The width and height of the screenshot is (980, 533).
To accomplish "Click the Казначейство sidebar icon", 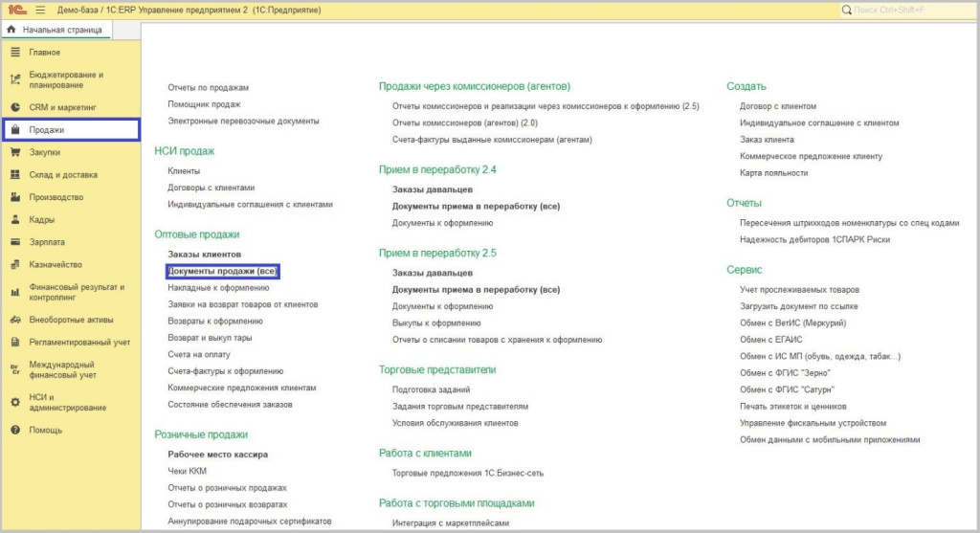I will click(15, 265).
